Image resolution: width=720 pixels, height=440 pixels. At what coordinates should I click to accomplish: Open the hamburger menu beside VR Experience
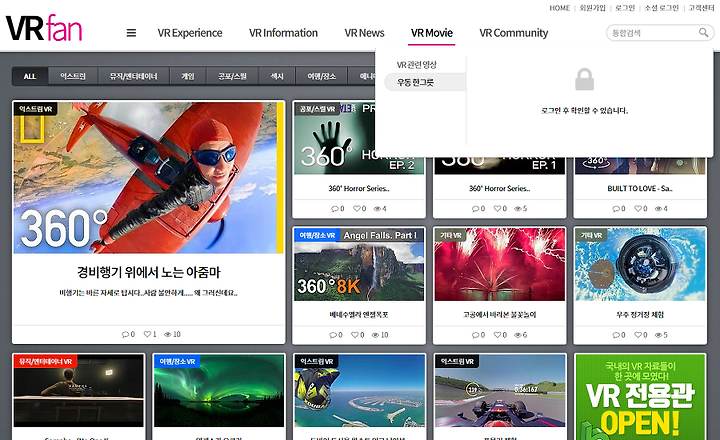tap(131, 33)
